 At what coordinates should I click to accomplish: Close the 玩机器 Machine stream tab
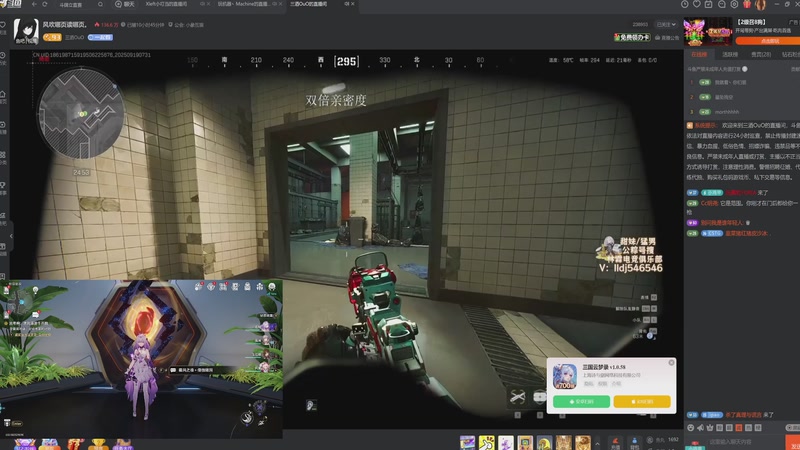tap(281, 4)
